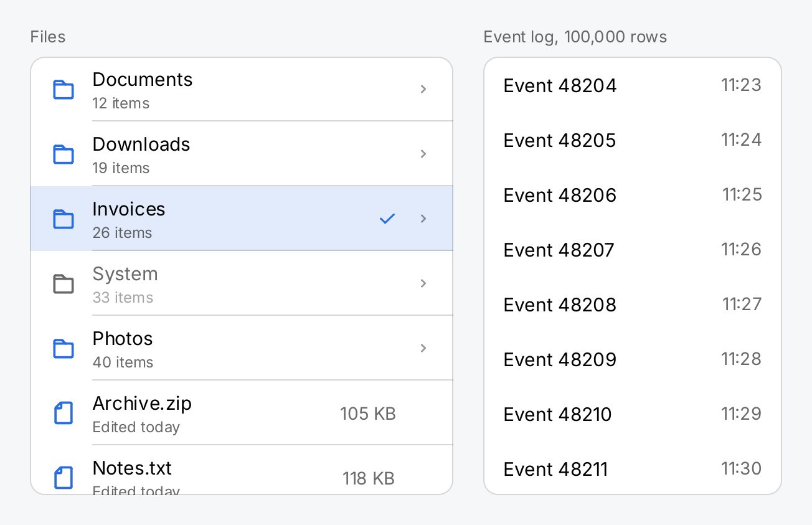
Task: Select the Event 48207 log entry
Action: click(633, 250)
